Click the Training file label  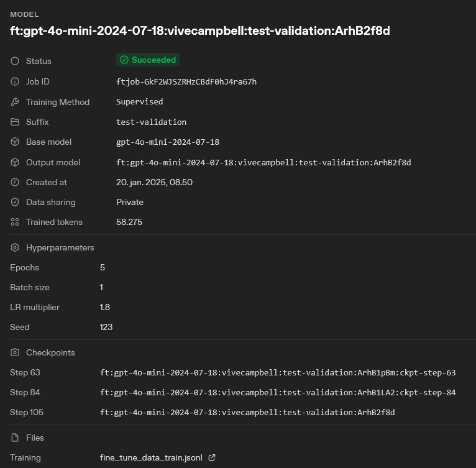click(x=25, y=457)
